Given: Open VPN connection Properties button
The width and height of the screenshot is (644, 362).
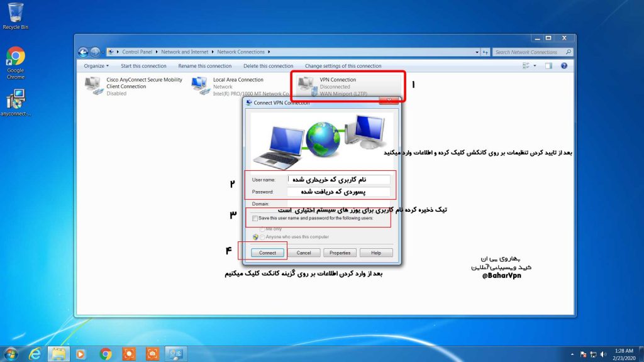Looking at the screenshot, I should (340, 253).
